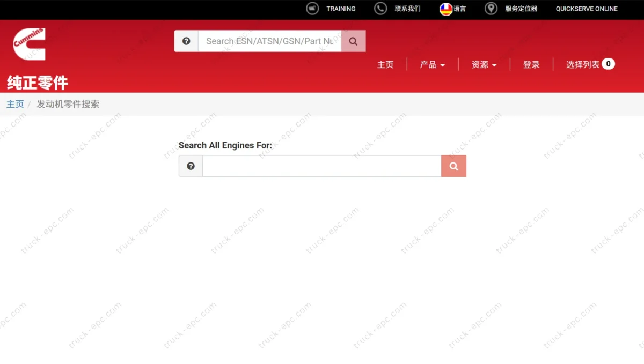Select 主页 in the main navigation bar
Screen dimensions: 644x364
click(x=385, y=65)
